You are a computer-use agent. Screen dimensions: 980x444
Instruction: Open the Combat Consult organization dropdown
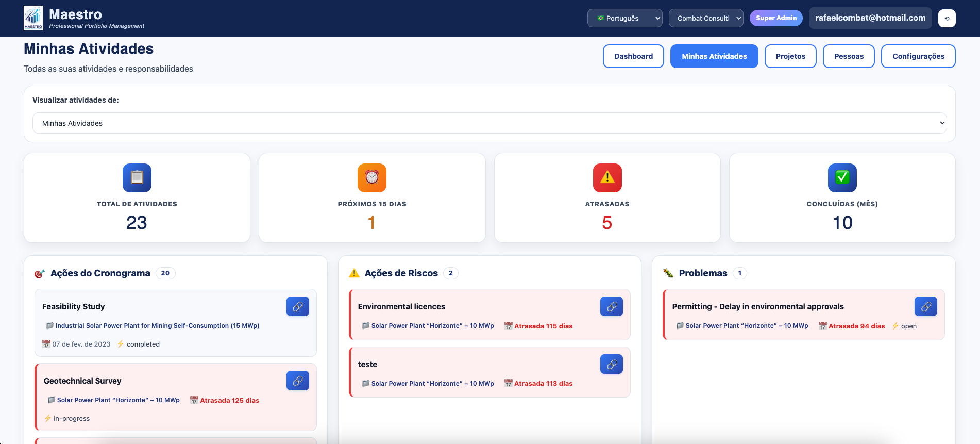pos(705,18)
